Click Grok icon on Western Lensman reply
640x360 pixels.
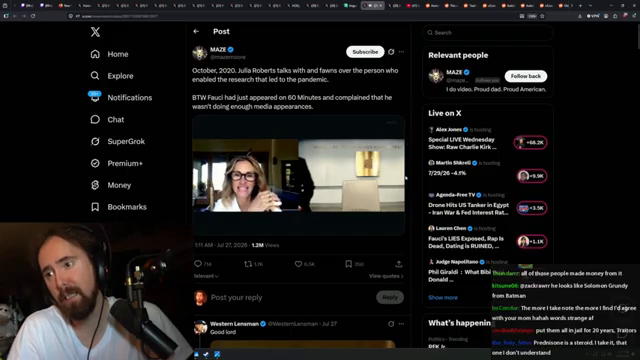(391, 324)
